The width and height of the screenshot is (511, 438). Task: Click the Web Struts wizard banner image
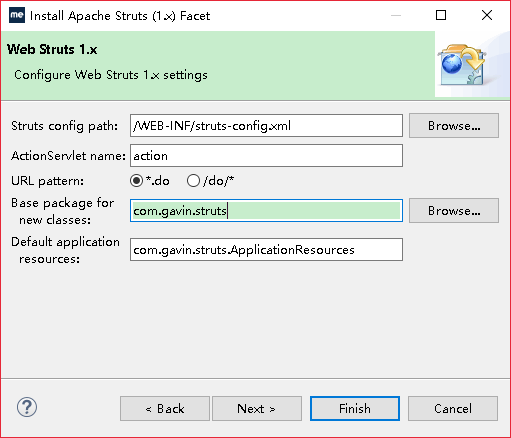click(462, 65)
